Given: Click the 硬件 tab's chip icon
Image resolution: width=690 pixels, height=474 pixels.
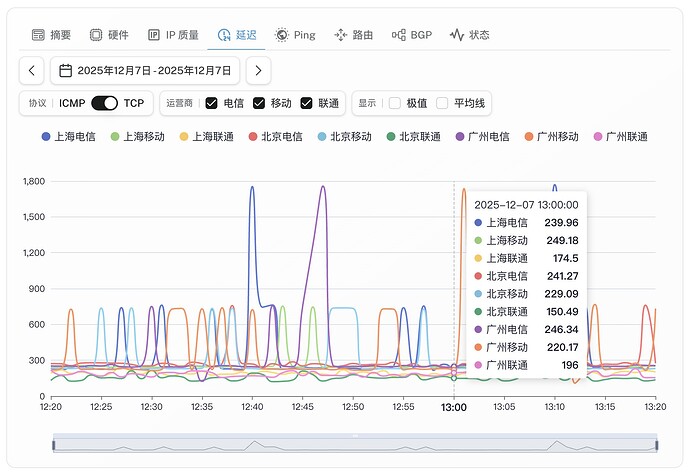Looking at the screenshot, I should click(x=96, y=35).
